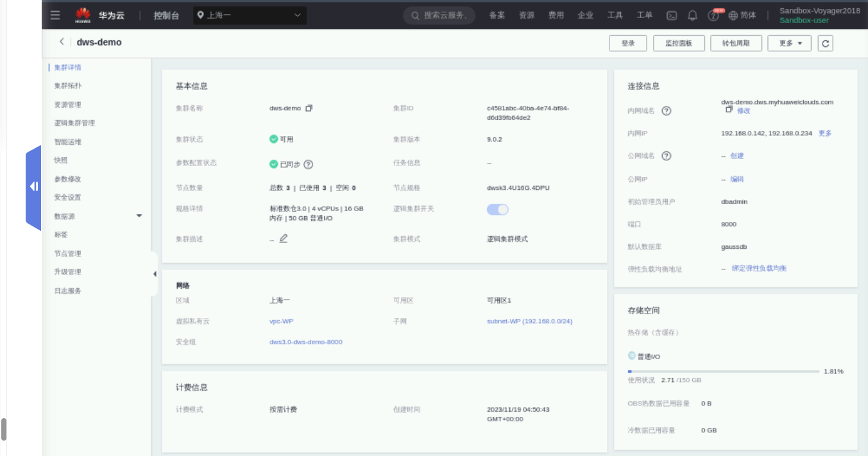Open the hamburger main menu icon
Screen dimensions: 868x456
[x=55, y=15]
